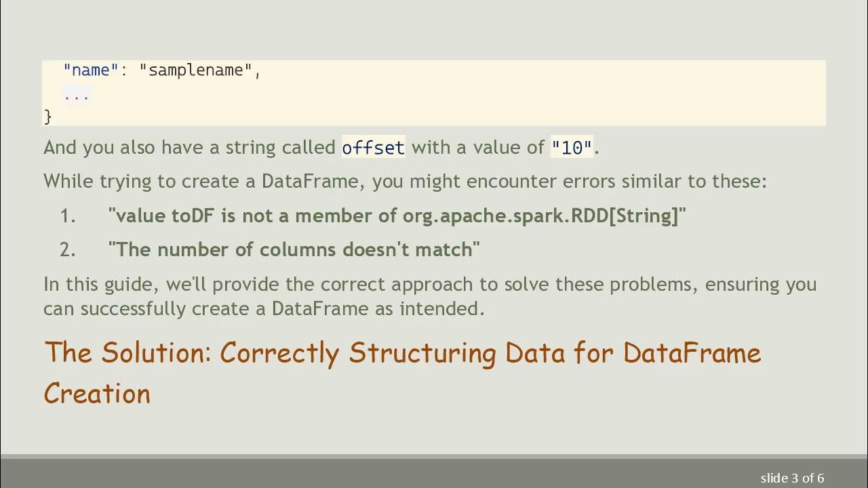Screen dimensions: 868x488
Task: Click the toDF error message text
Action: [x=397, y=216]
